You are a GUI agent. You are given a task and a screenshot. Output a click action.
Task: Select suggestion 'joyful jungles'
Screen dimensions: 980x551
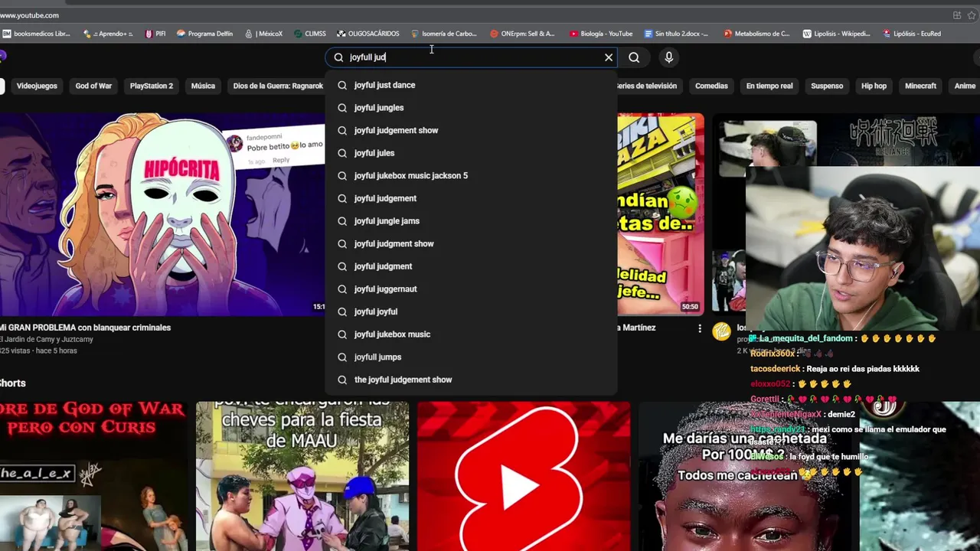click(x=471, y=108)
